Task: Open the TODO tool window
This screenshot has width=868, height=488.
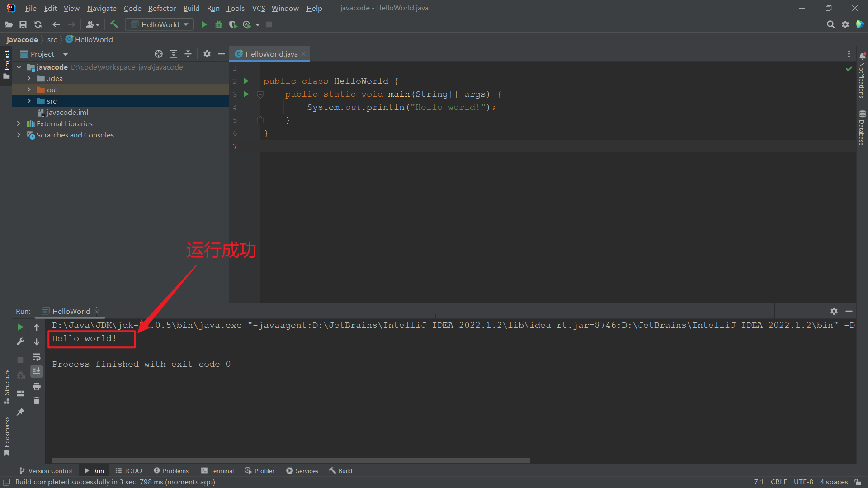Action: click(x=129, y=471)
